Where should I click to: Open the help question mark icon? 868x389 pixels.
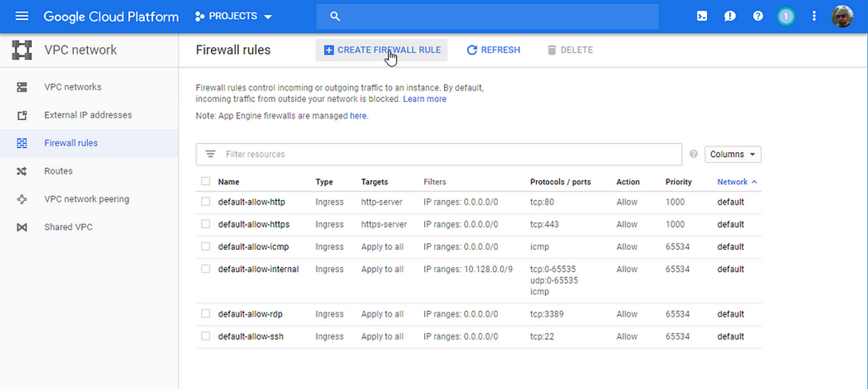[758, 16]
